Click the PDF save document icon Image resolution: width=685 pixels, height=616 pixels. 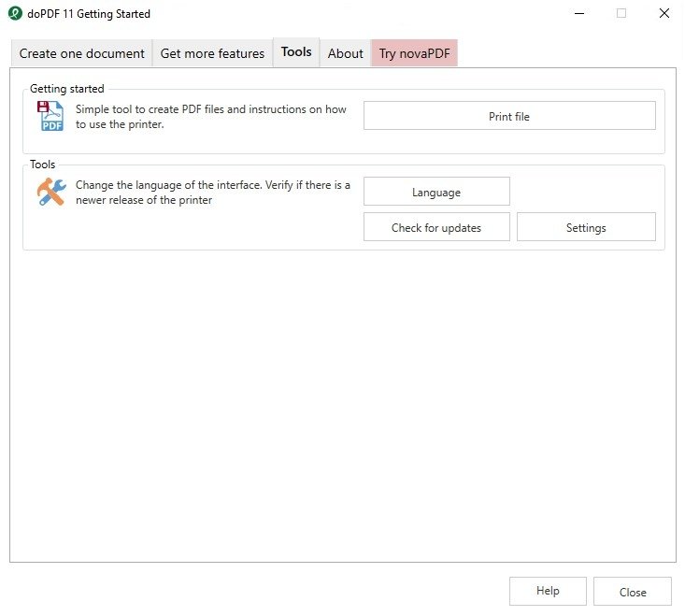pyautogui.click(x=50, y=116)
